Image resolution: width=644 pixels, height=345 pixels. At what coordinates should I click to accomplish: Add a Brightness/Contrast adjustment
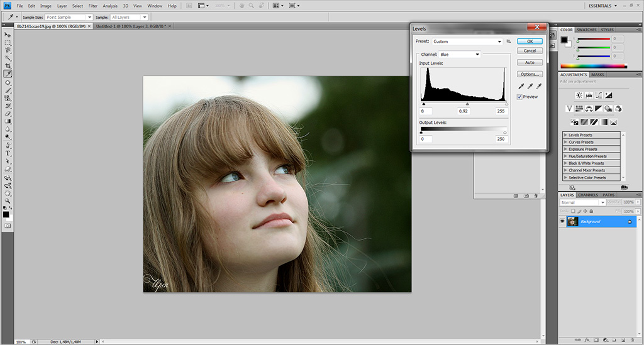pyautogui.click(x=579, y=96)
